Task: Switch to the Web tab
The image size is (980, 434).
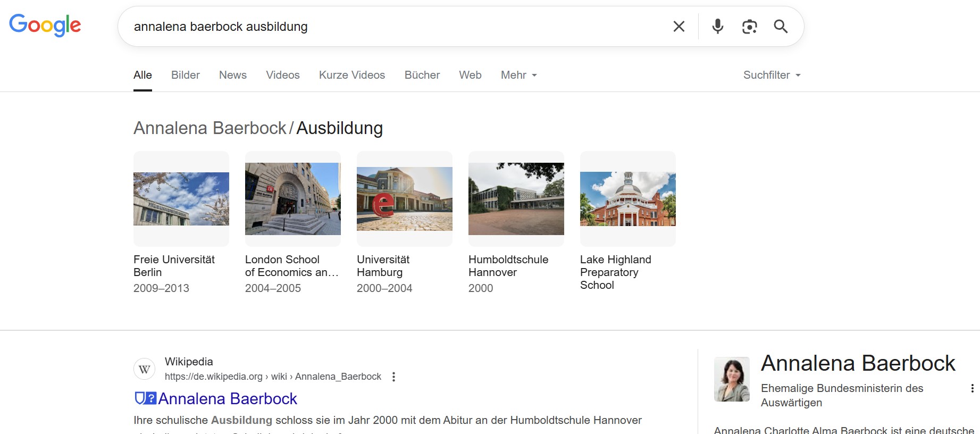Action: point(471,75)
